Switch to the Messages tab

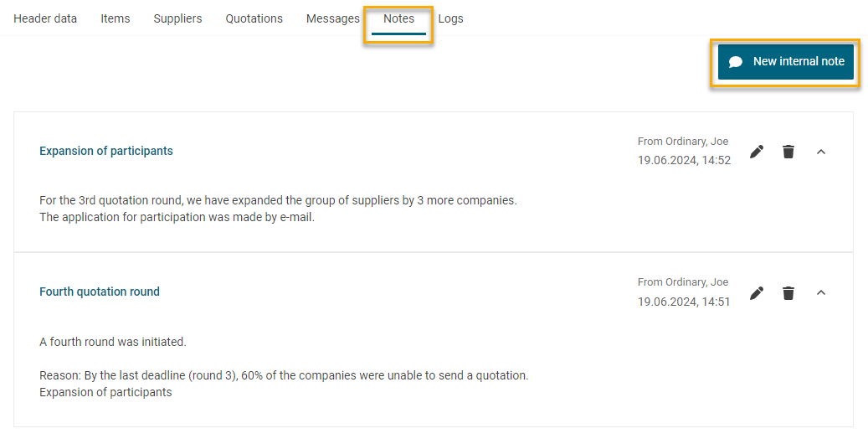[332, 18]
